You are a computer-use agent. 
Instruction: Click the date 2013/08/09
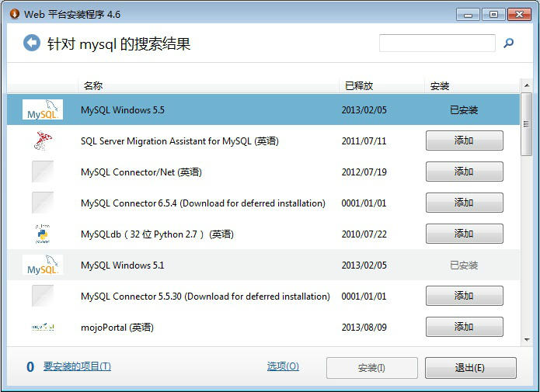(364, 327)
